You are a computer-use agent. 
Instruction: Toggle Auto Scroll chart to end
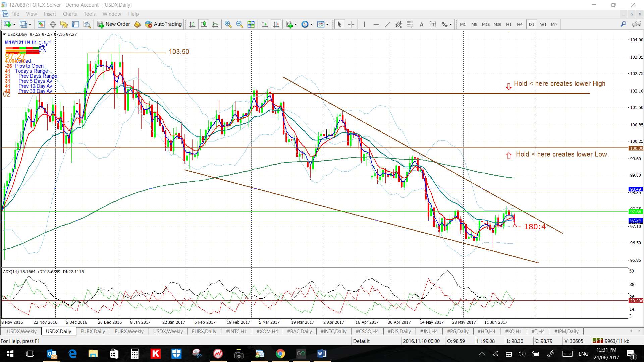tap(265, 24)
